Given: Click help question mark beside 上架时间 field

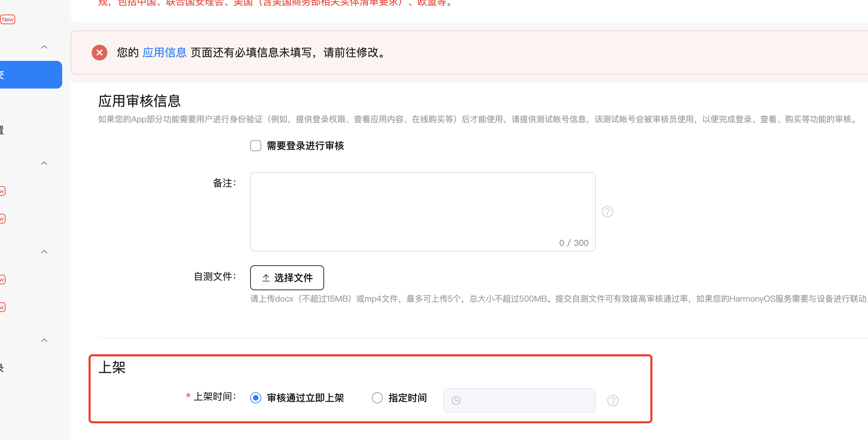Looking at the screenshot, I should (x=613, y=401).
